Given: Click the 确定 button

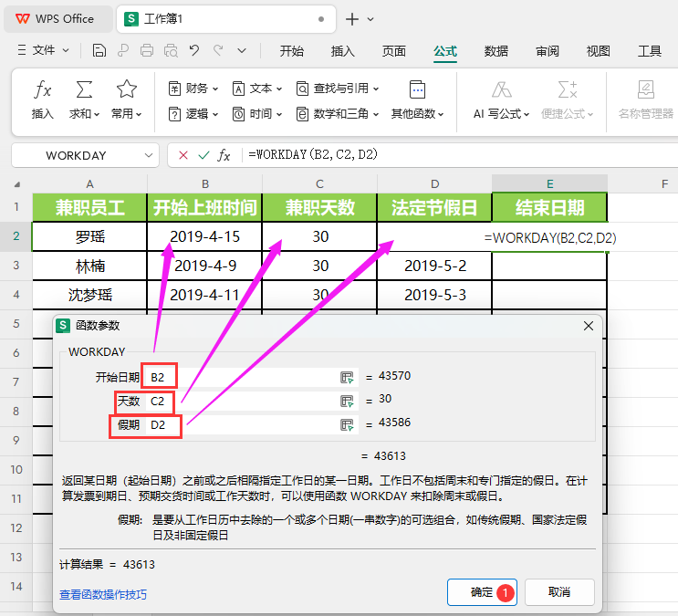Looking at the screenshot, I should click(482, 592).
